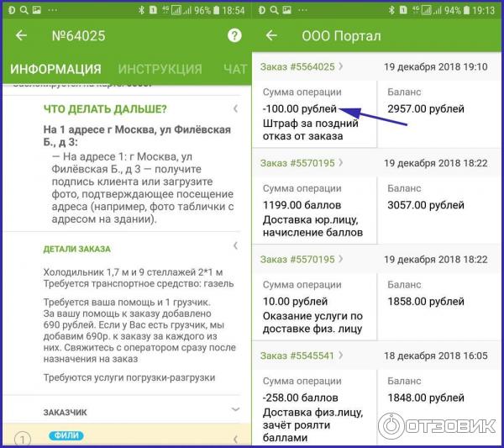Tap the -100.00 рублей penalty entry

pyautogui.click(x=300, y=108)
